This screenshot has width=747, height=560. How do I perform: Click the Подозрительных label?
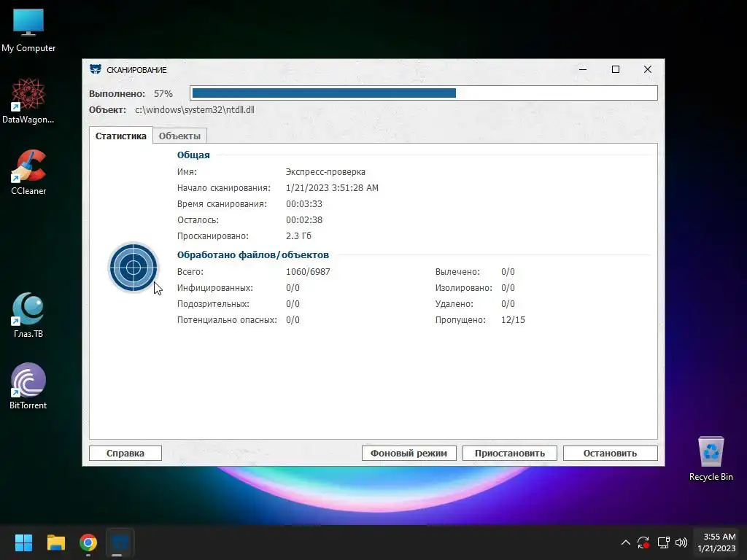click(213, 304)
